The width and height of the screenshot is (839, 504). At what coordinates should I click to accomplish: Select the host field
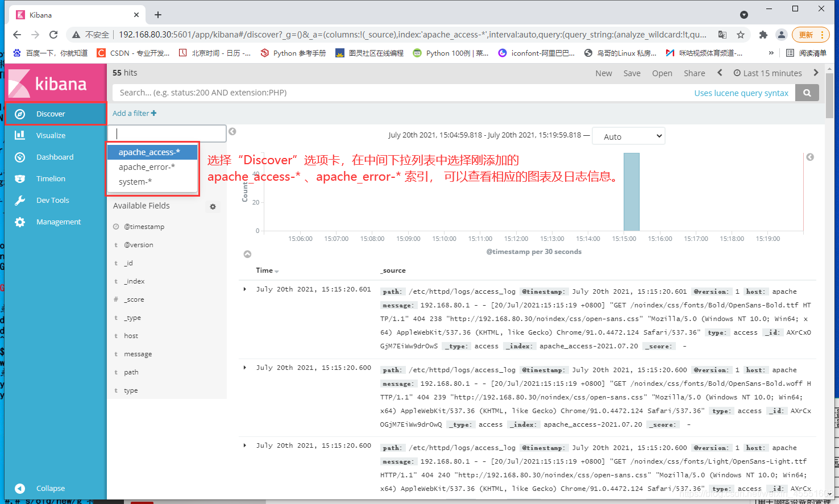[x=131, y=336]
